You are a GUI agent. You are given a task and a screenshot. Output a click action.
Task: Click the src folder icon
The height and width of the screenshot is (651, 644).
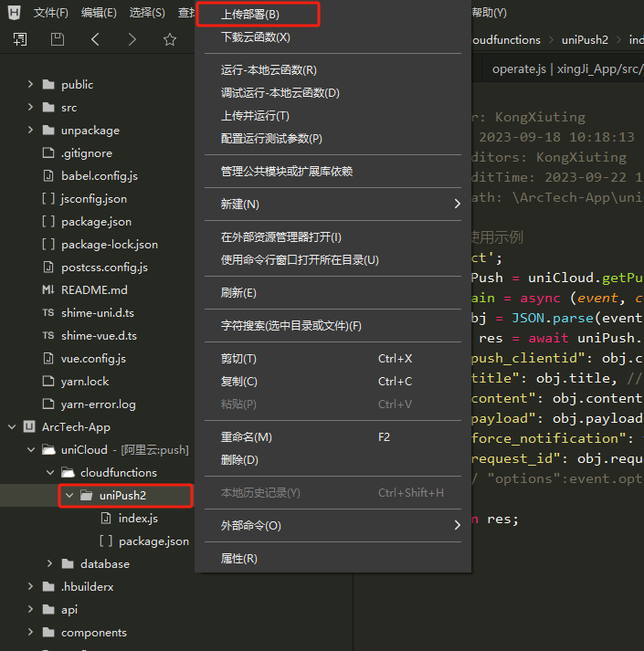pos(48,108)
